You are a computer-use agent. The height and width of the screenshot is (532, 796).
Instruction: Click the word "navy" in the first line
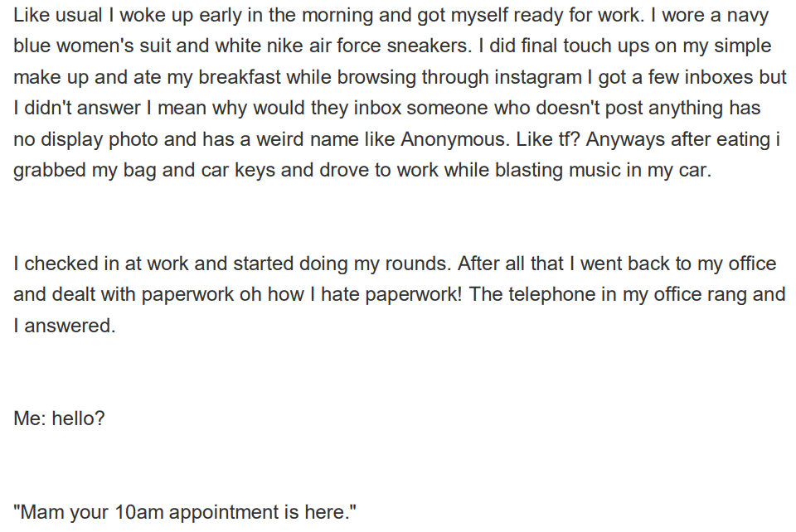746,16
